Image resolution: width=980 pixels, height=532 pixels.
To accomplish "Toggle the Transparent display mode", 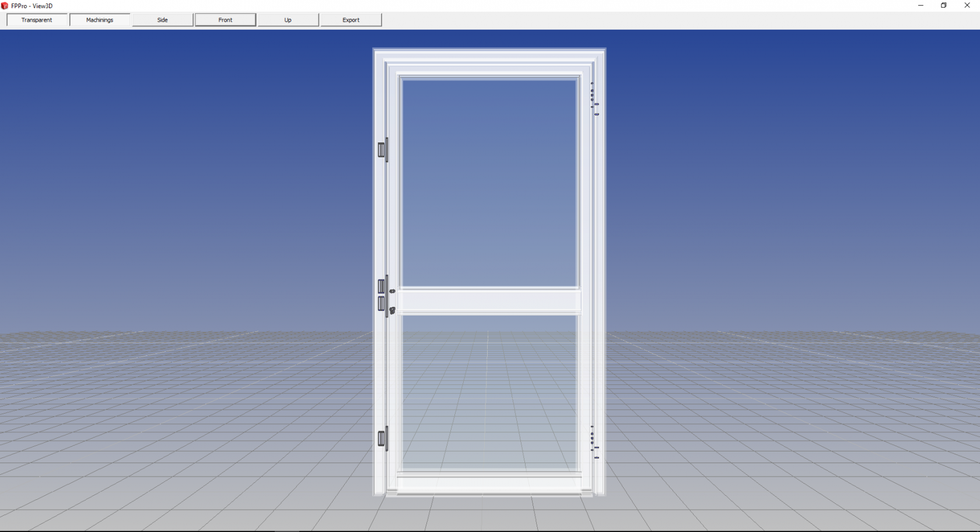I will pos(36,19).
